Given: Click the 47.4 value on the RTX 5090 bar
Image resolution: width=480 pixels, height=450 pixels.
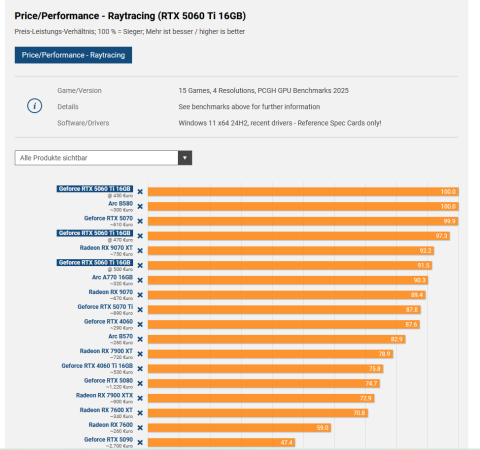Looking at the screenshot, I should (286, 442).
